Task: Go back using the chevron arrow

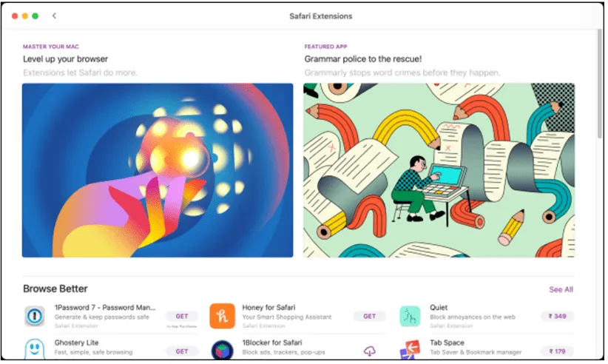Action: [54, 16]
